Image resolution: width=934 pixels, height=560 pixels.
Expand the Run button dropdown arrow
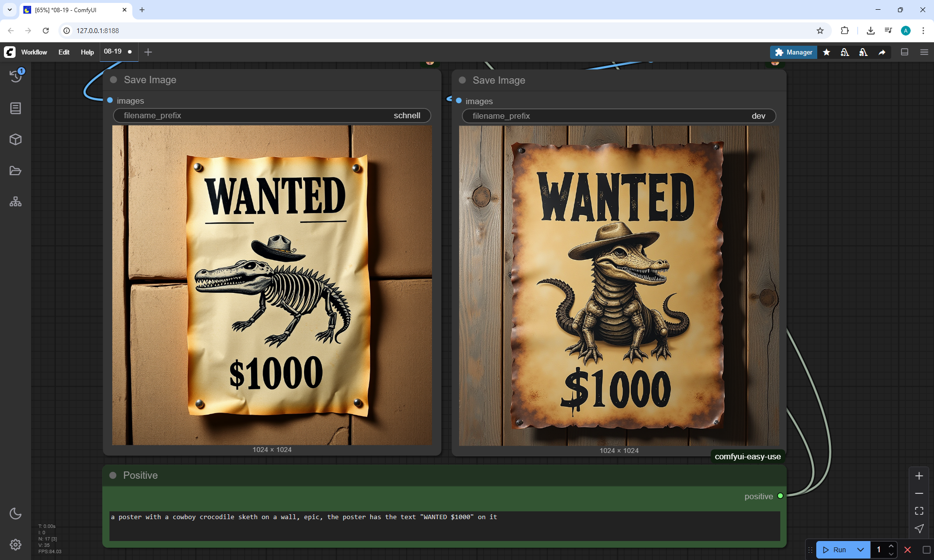coord(861,550)
